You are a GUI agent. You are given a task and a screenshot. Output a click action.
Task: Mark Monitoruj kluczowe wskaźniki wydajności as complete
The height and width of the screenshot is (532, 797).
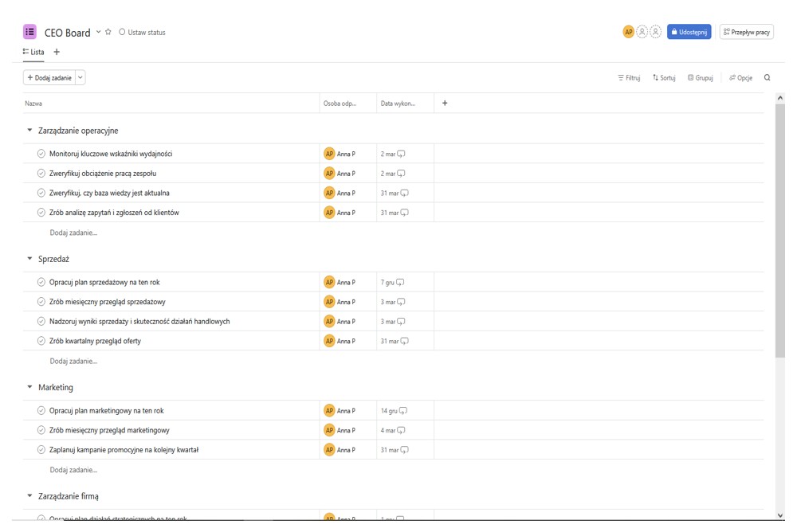41,154
